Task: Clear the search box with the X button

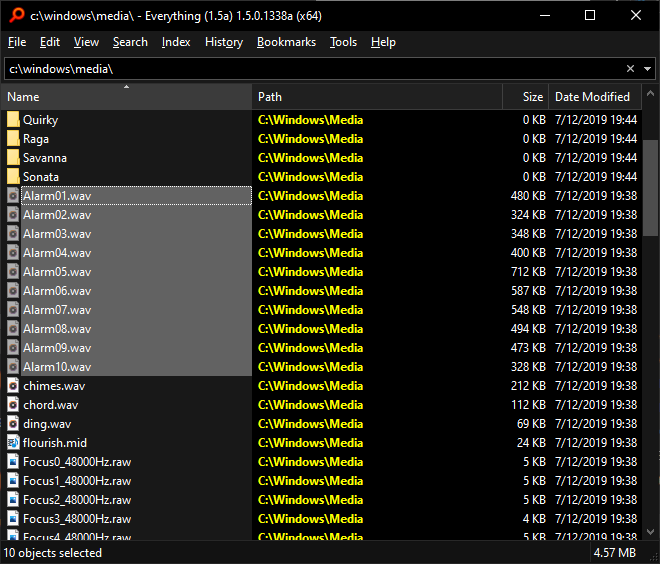Action: pyautogui.click(x=630, y=69)
